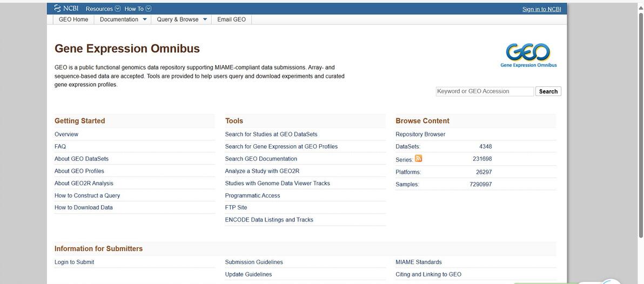Expand the Resources dropdown

(x=103, y=9)
